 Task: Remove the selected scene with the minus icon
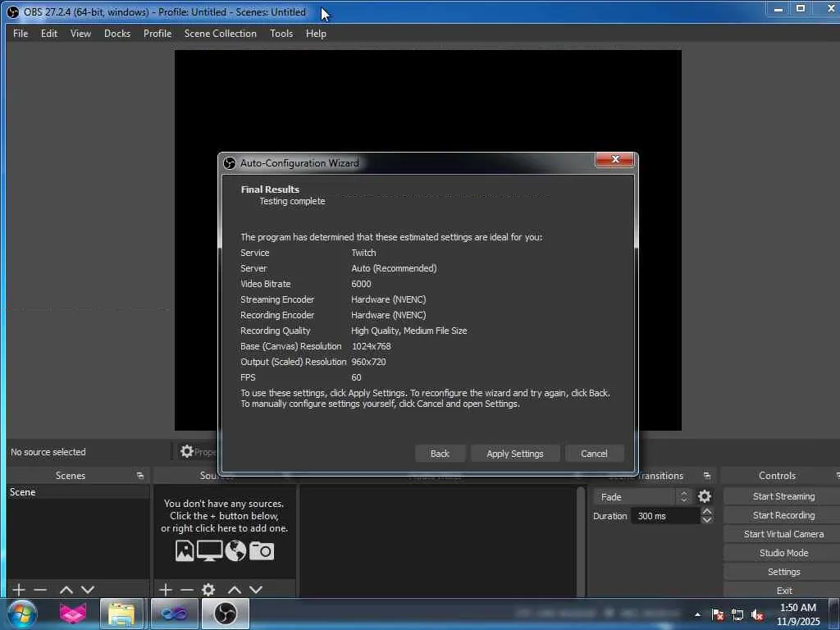coord(40,589)
